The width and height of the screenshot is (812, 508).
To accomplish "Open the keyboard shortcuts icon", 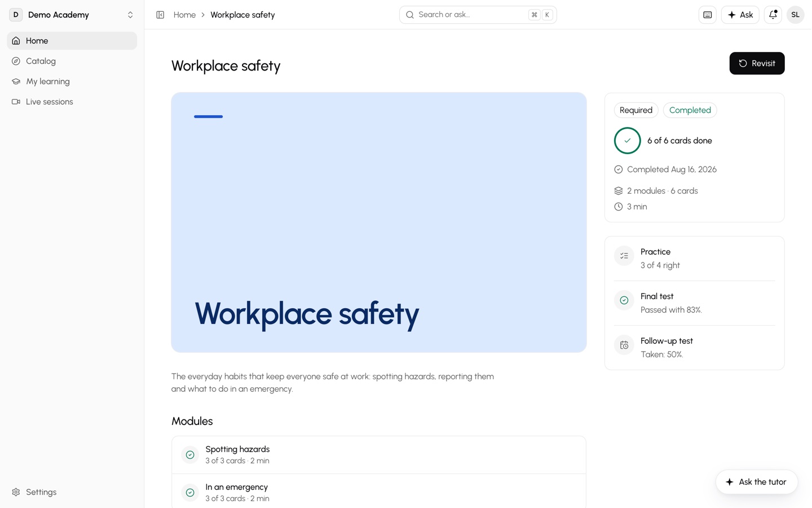I will point(708,15).
